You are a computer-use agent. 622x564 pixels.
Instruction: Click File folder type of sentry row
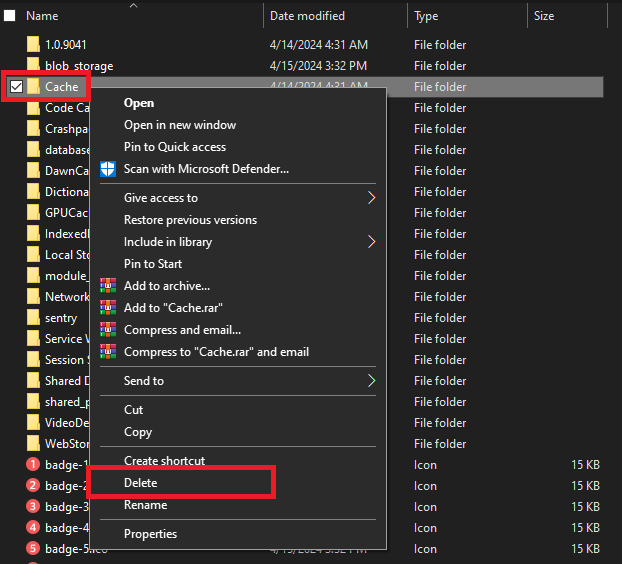440,318
